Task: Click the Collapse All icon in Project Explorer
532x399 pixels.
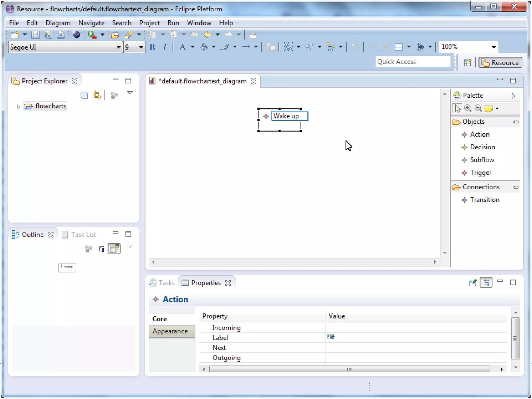Action: 84,95
